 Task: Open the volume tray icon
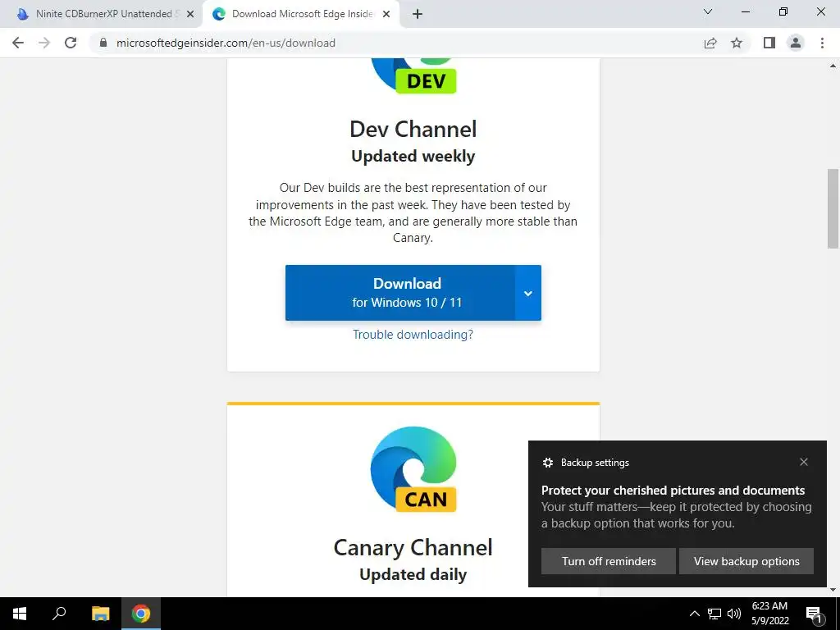pos(734,614)
